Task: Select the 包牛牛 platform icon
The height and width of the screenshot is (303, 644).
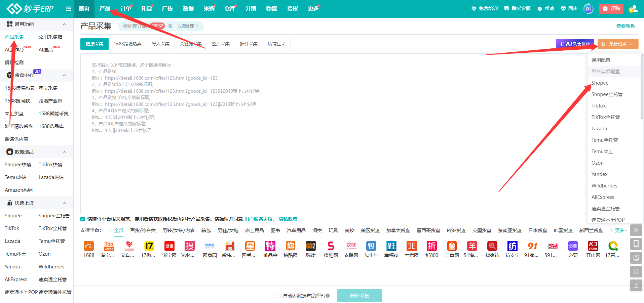Action: (x=371, y=246)
